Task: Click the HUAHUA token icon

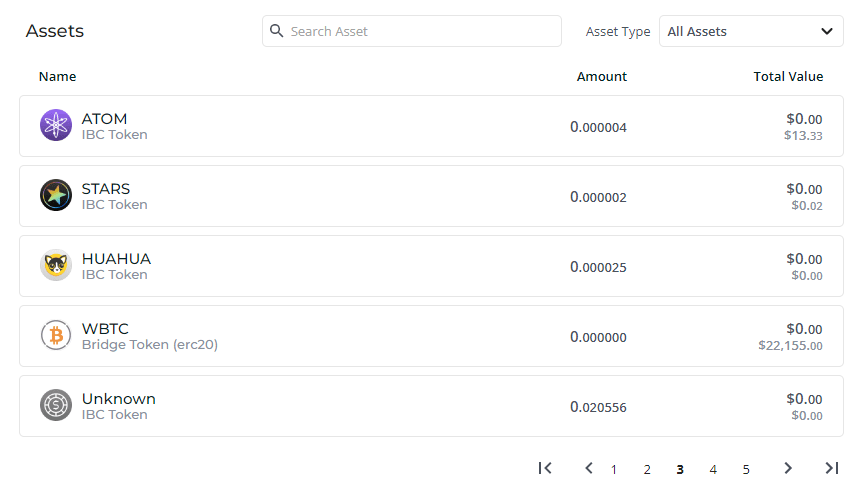Action: coord(56,265)
